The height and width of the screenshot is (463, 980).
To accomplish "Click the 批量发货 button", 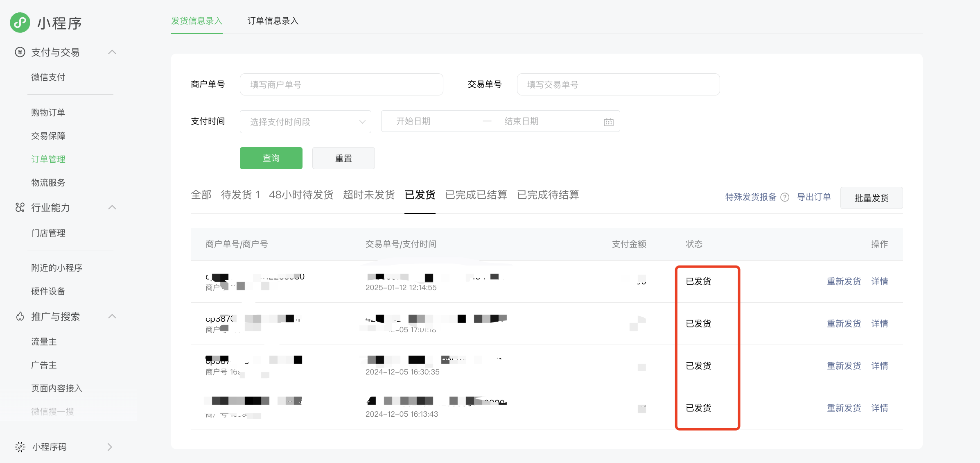I will (872, 198).
